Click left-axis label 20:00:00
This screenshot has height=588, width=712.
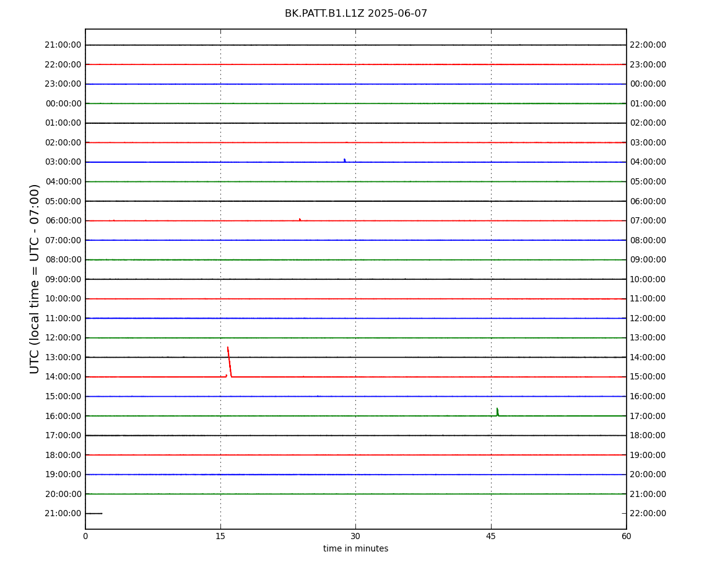pos(63,494)
